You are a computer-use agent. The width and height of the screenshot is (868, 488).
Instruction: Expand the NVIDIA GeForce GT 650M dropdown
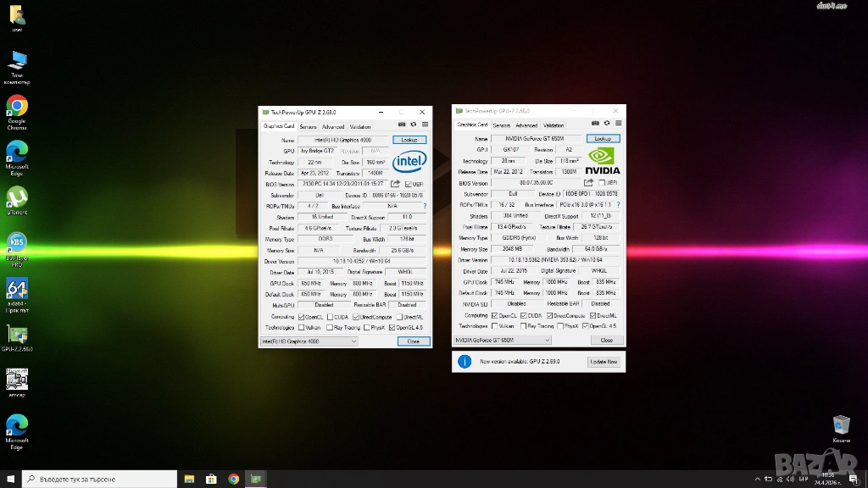coord(504,340)
